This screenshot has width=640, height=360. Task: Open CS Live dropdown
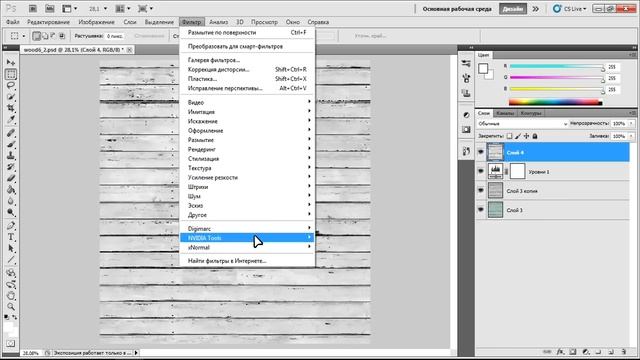click(x=570, y=9)
